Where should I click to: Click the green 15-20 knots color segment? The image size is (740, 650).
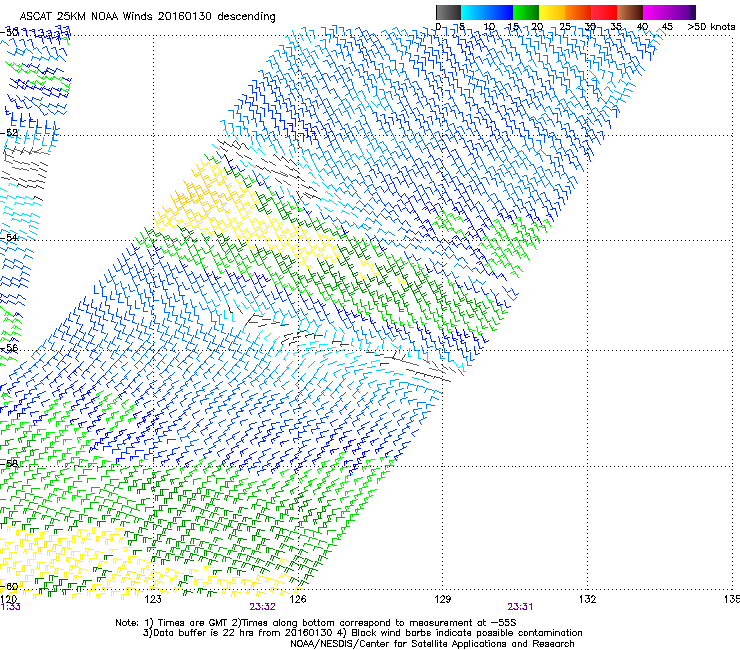click(x=526, y=12)
